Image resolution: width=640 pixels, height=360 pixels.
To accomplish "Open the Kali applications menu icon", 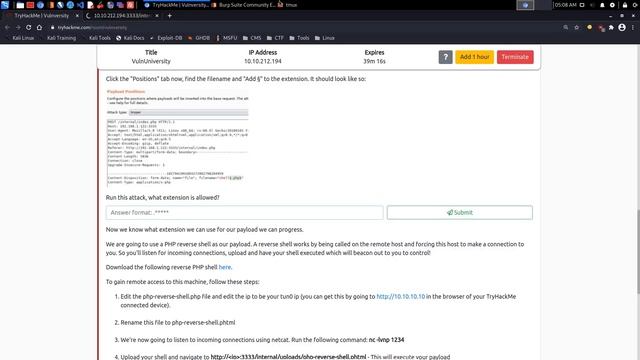I will pyautogui.click(x=4, y=5).
